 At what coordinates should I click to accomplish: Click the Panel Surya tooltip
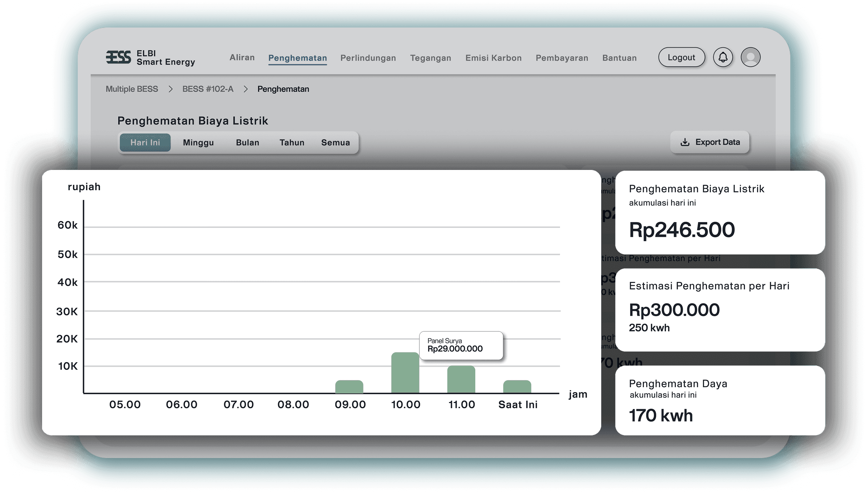461,346
